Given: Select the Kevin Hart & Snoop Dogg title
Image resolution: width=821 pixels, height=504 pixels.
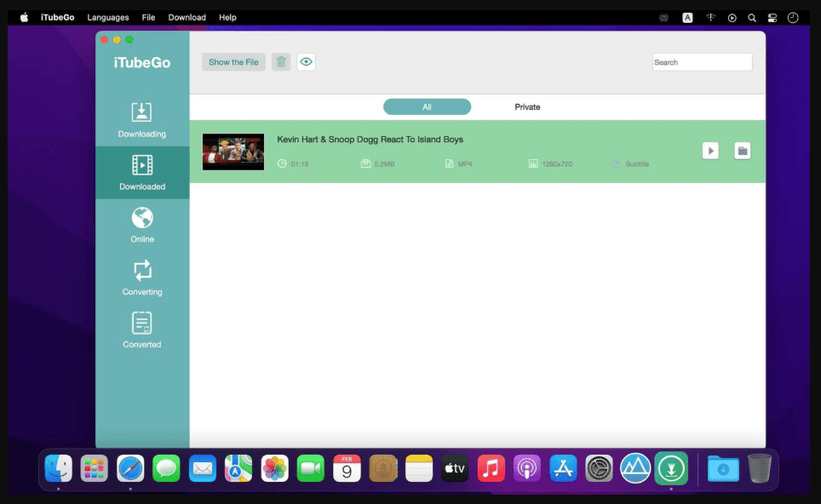Looking at the screenshot, I should [x=370, y=140].
